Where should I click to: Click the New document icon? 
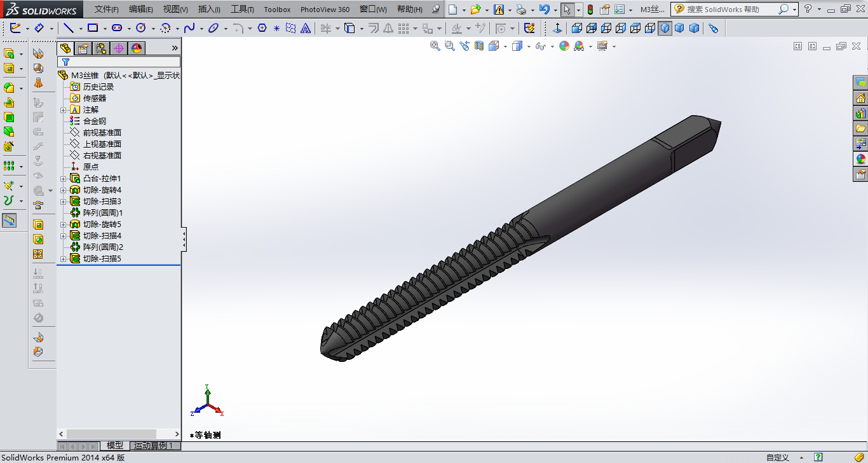452,10
